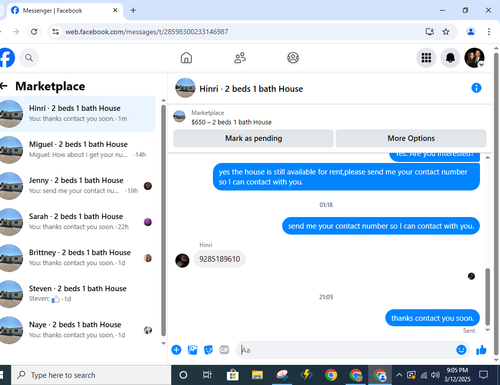Click the plus icon for more actions
Image resolution: width=500 pixels, height=385 pixels.
(176, 350)
